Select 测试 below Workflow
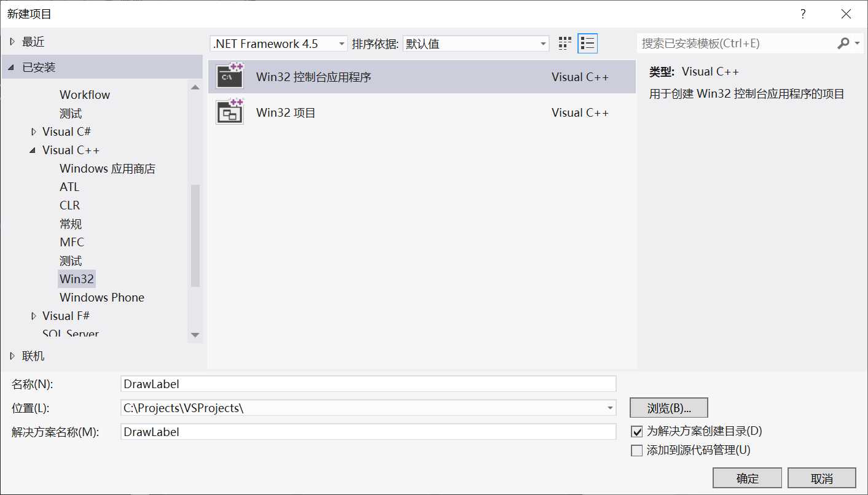This screenshot has width=868, height=495. (x=71, y=113)
